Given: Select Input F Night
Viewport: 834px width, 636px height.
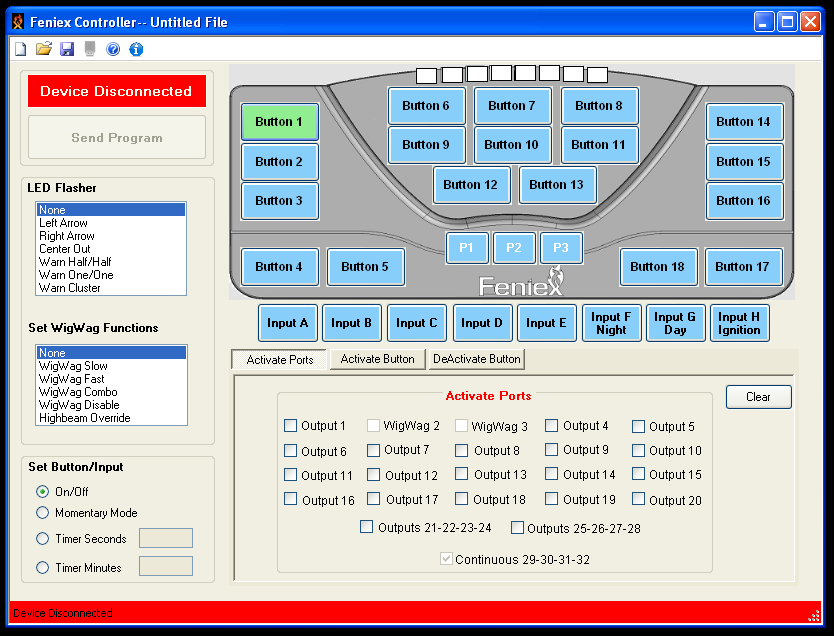Looking at the screenshot, I should tap(611, 323).
